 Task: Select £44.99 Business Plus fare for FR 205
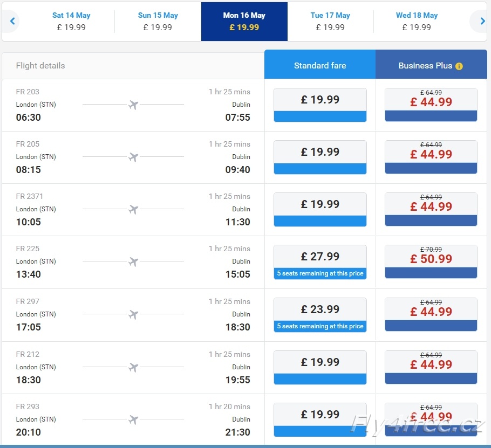pyautogui.click(x=431, y=157)
